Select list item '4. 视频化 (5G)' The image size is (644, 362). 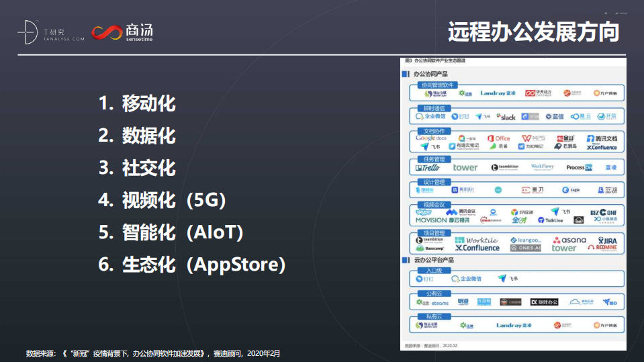pyautogui.click(x=163, y=200)
